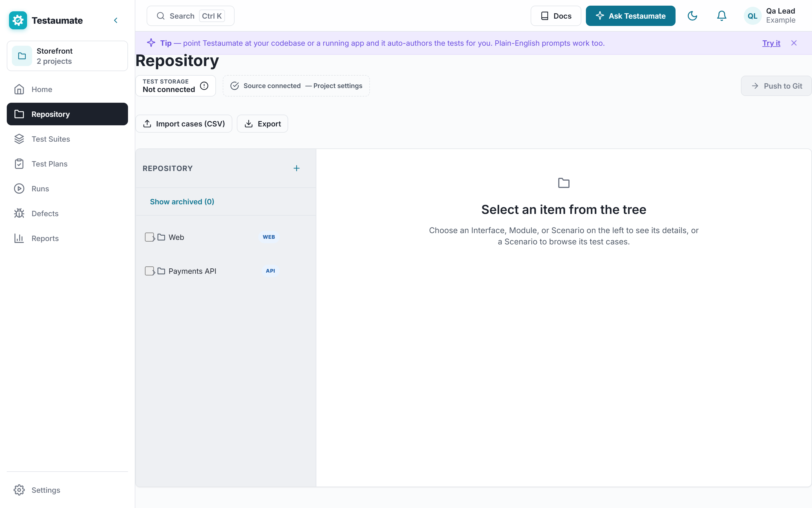Viewport: 812px width, 508px height.
Task: Toggle dark mode with the moon icon
Action: pos(692,16)
